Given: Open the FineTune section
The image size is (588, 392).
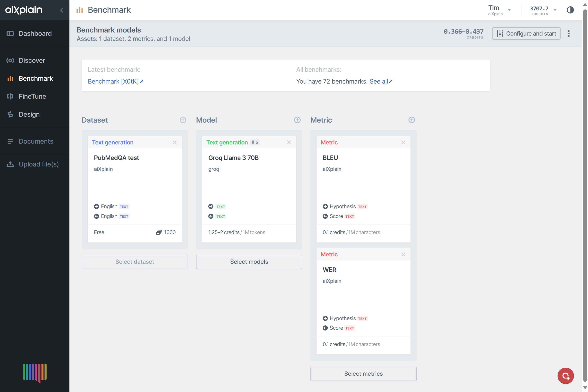Looking at the screenshot, I should tap(35, 96).
